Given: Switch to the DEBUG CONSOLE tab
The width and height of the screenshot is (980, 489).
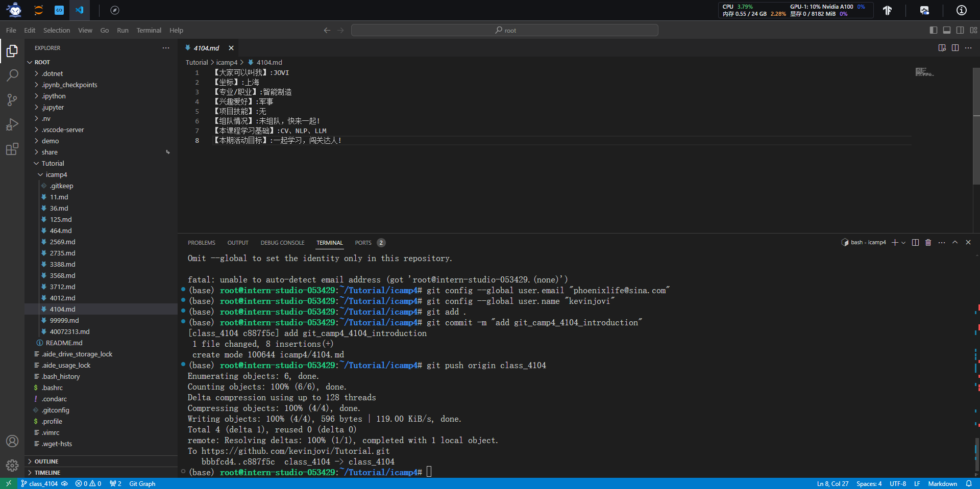Looking at the screenshot, I should tap(282, 243).
